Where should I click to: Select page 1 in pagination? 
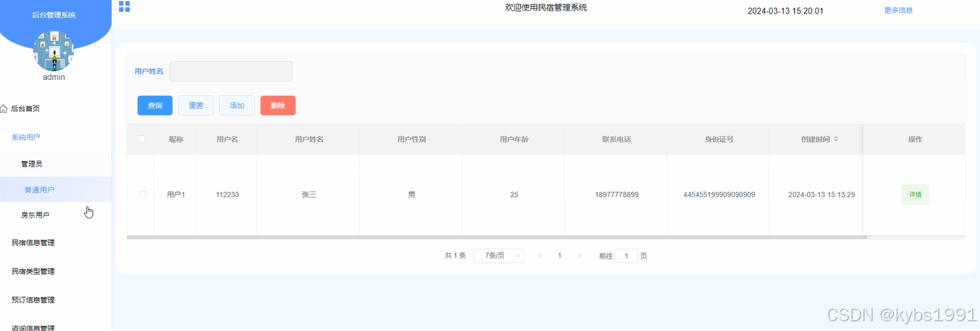coord(559,256)
